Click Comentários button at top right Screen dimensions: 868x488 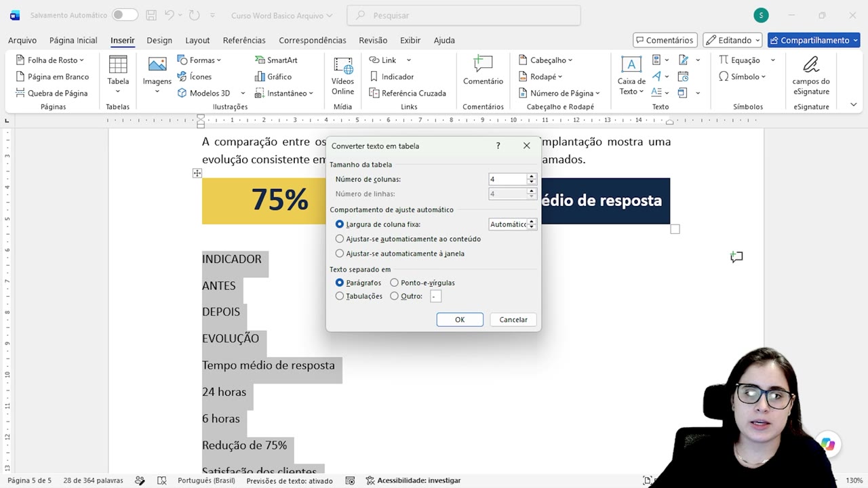click(664, 40)
